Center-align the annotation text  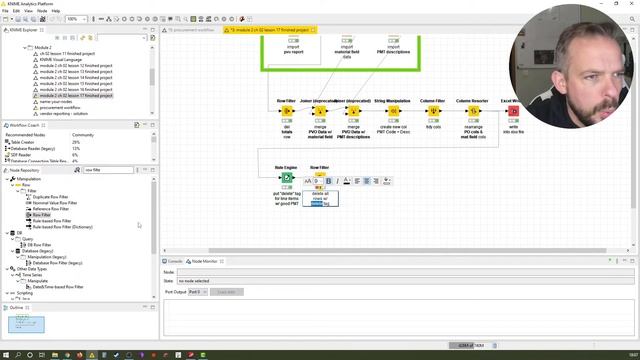tap(367, 181)
